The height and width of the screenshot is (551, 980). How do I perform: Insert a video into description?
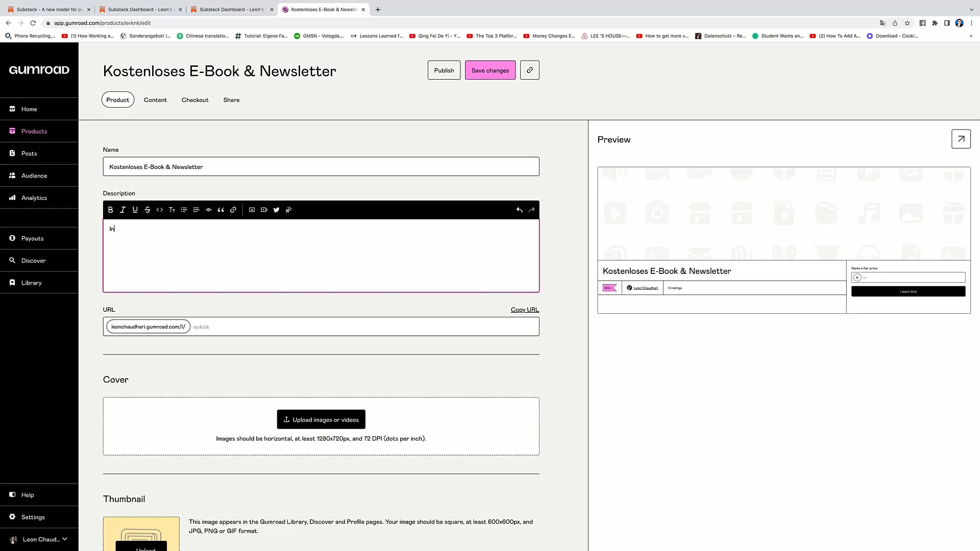coord(264,210)
